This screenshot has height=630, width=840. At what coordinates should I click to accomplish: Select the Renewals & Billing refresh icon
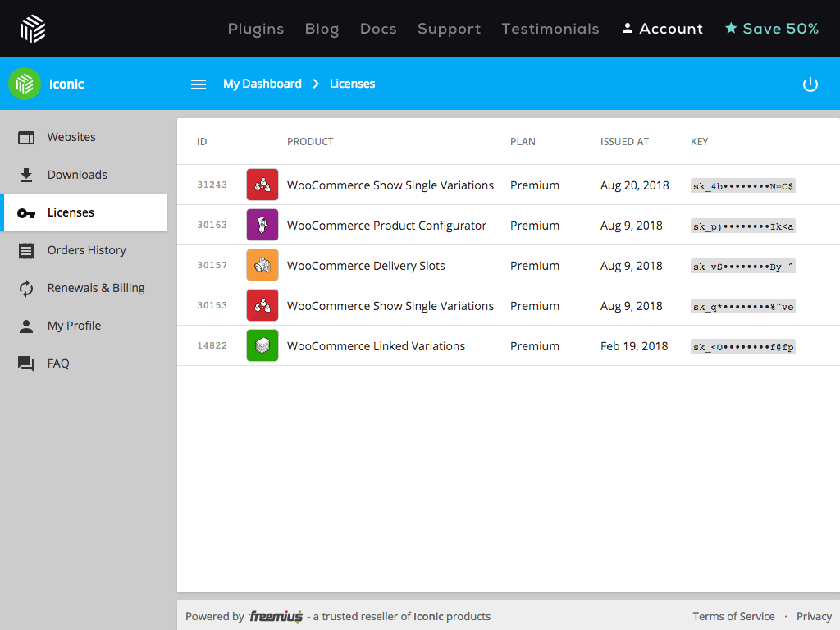click(25, 287)
